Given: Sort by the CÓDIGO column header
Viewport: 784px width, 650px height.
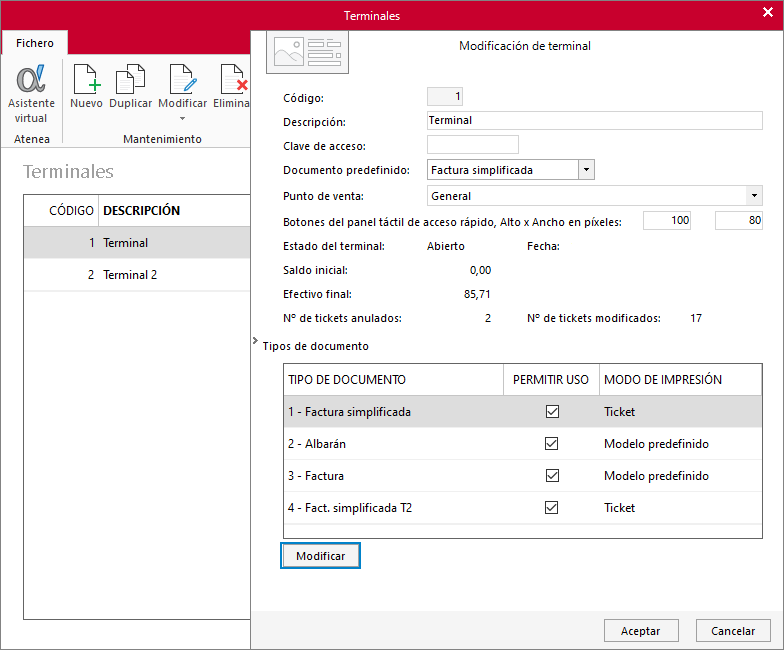Looking at the screenshot, I should point(62,210).
